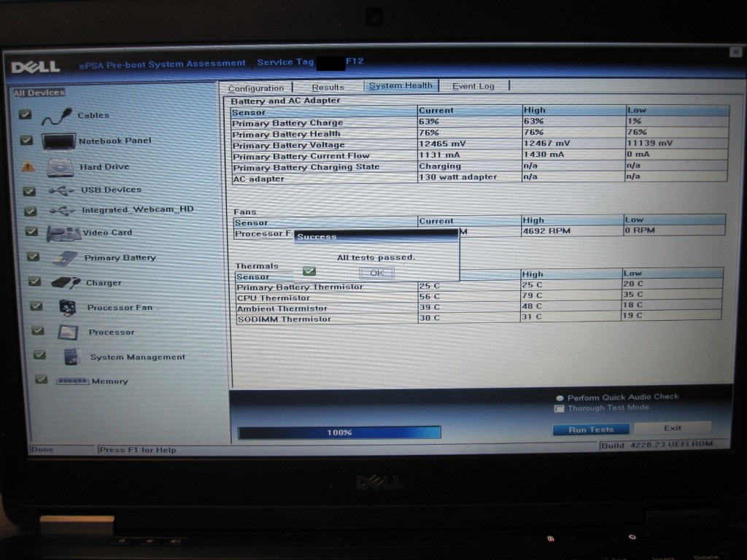
Task: Click the Service Tag label in header
Action: coord(285,63)
